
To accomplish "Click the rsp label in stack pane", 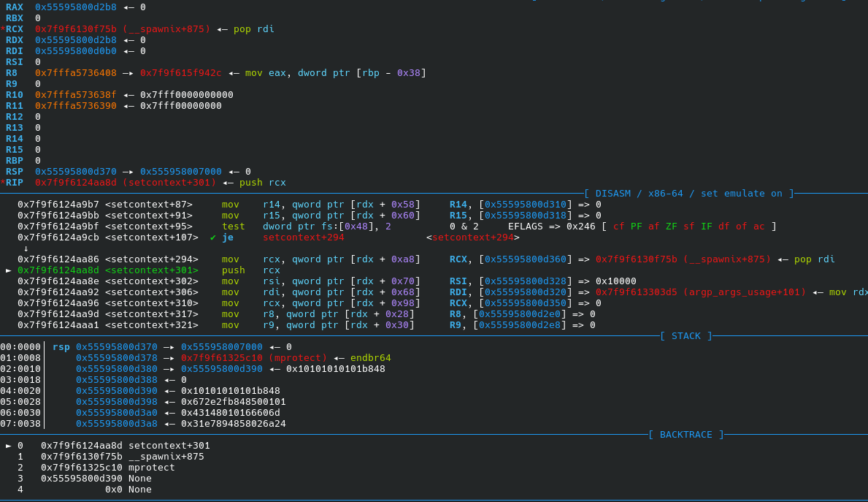I will [x=61, y=347].
